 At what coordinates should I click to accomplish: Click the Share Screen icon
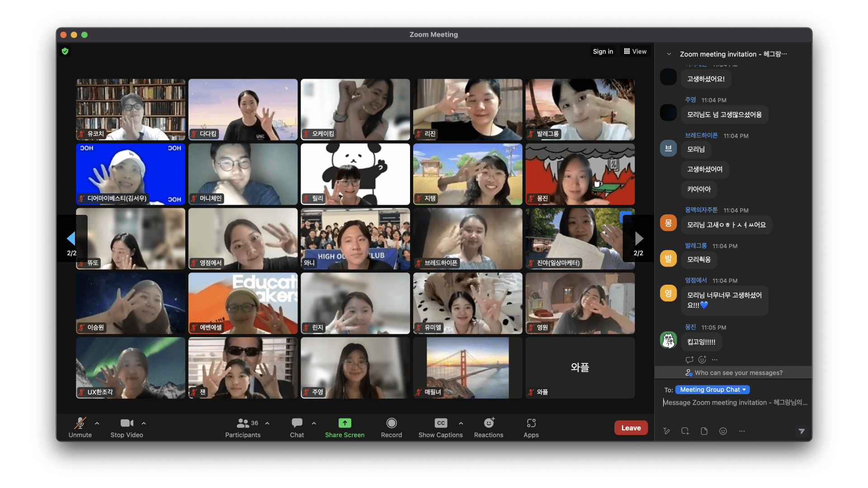pos(344,423)
